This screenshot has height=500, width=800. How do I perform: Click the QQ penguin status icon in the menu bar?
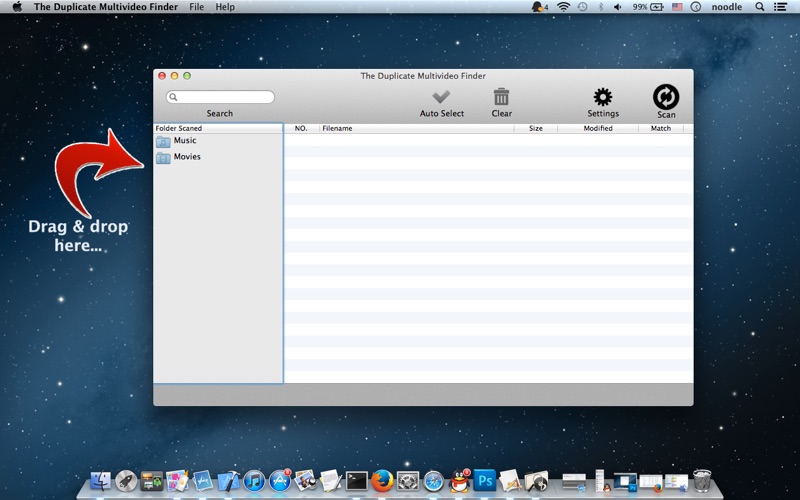pos(539,7)
